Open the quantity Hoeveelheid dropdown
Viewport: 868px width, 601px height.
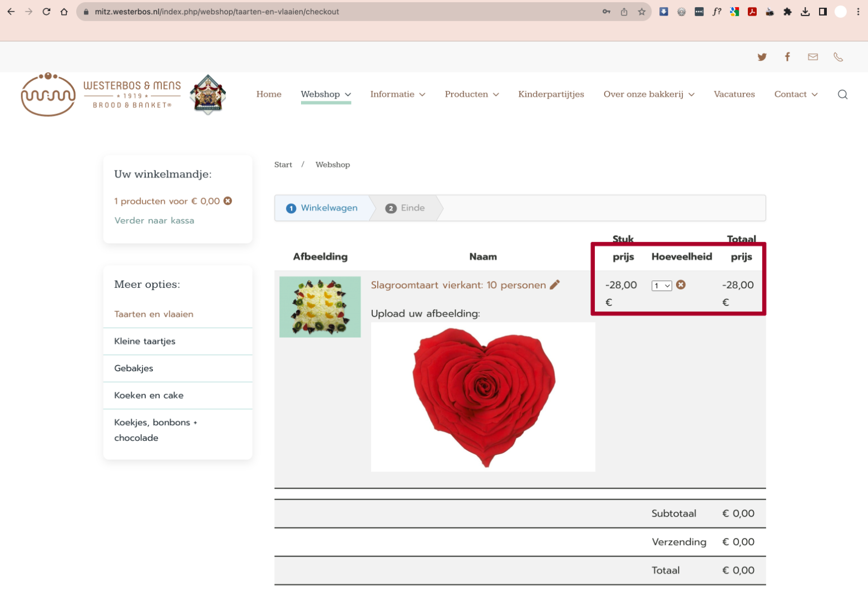click(x=662, y=285)
